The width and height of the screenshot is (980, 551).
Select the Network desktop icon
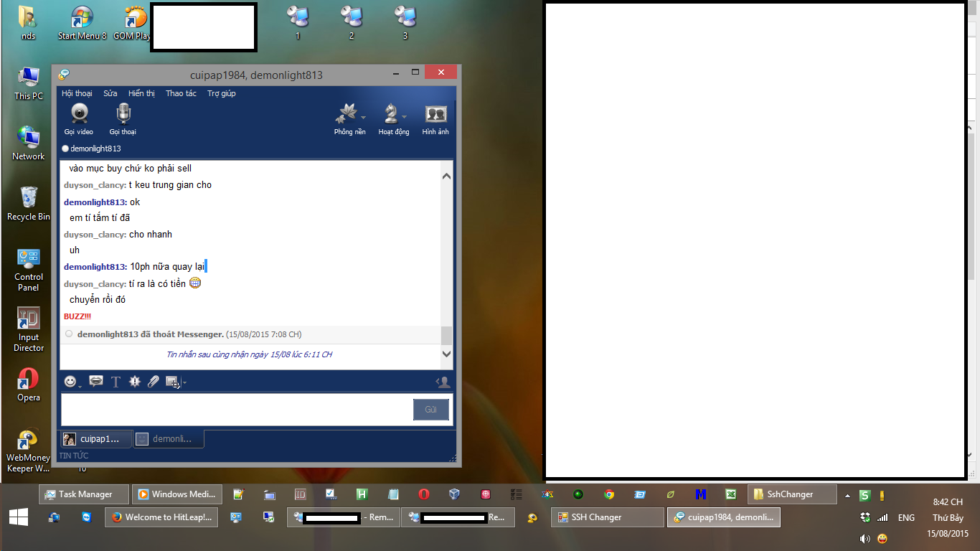coord(29,143)
